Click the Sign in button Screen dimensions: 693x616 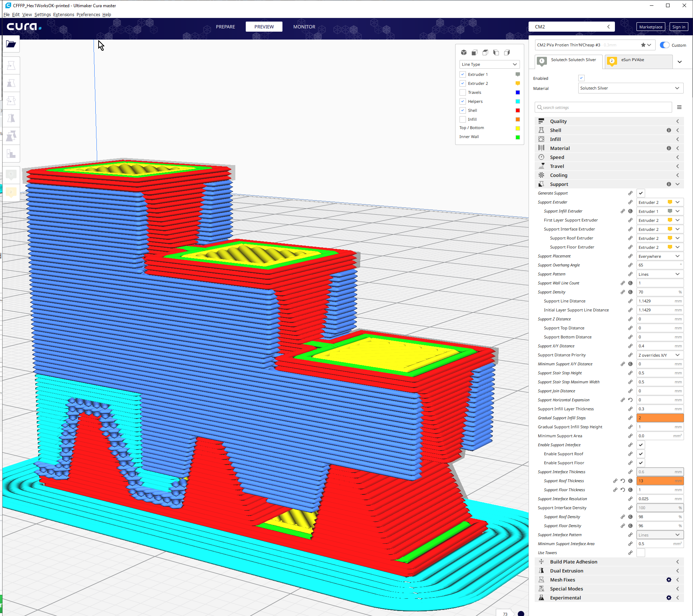click(679, 27)
